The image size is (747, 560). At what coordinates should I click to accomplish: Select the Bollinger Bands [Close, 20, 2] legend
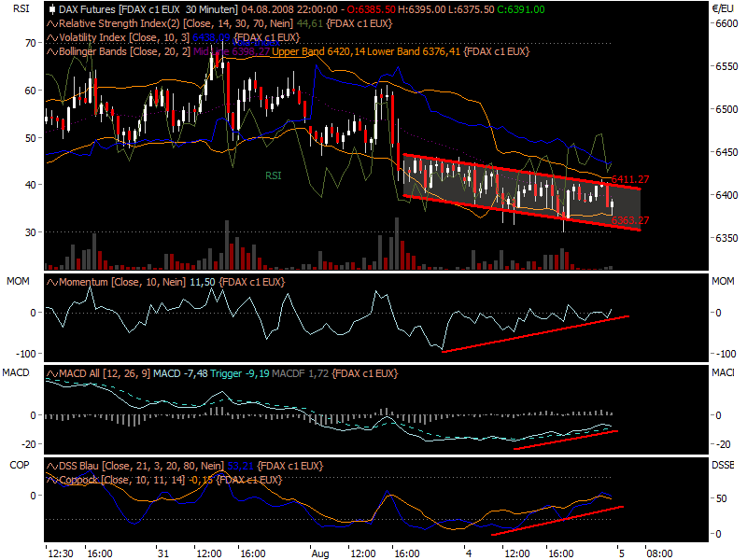click(124, 51)
